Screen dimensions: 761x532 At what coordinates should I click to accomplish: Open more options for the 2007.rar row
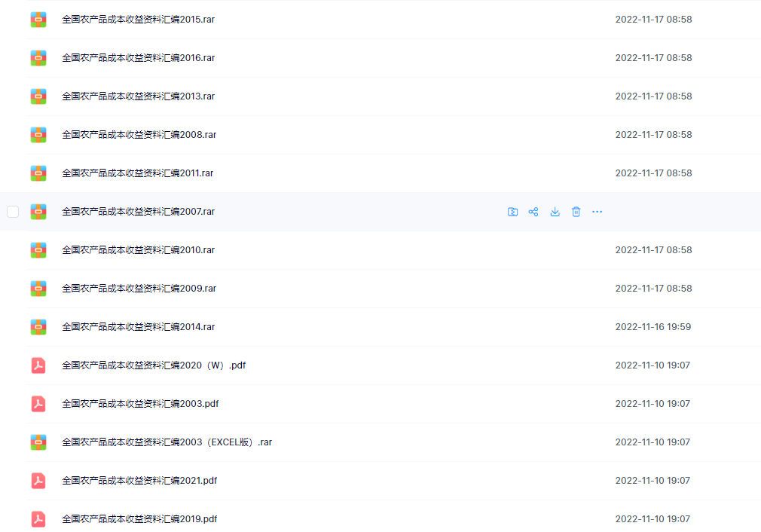click(x=597, y=212)
